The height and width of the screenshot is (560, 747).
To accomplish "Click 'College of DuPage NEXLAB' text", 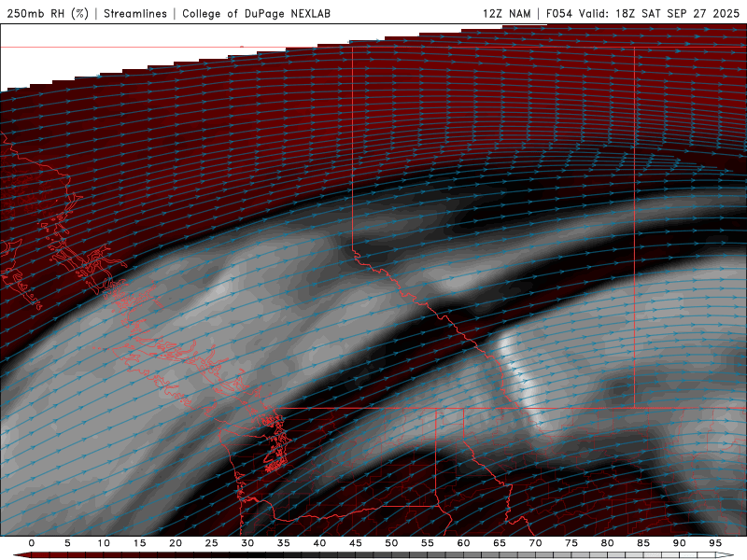I will click(256, 13).
